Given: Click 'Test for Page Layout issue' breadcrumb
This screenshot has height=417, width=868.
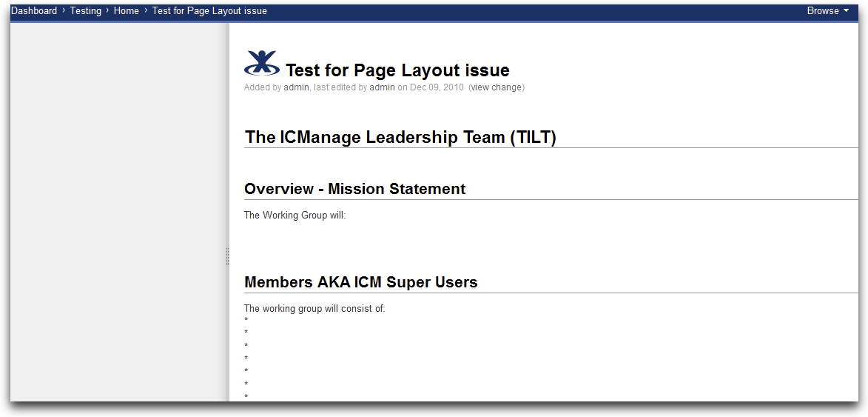Looking at the screenshot, I should pos(209,10).
